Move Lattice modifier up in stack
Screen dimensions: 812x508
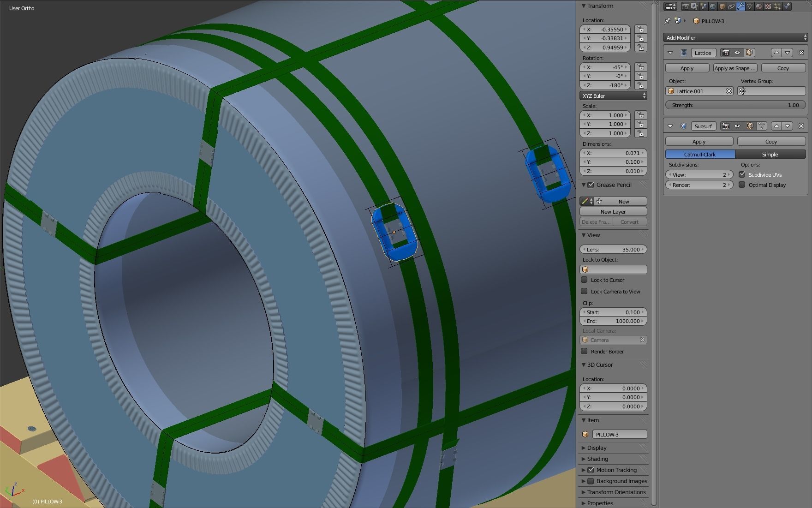pyautogui.click(x=776, y=53)
